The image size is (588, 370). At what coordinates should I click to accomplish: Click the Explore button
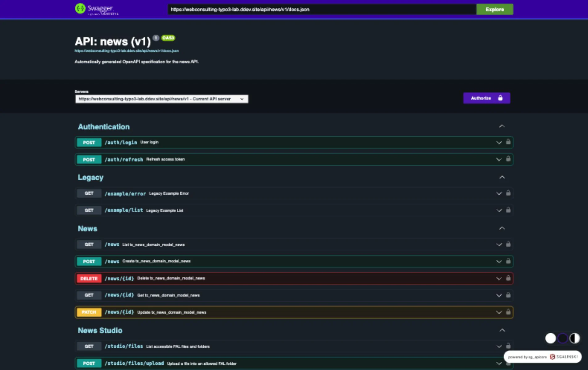click(495, 9)
